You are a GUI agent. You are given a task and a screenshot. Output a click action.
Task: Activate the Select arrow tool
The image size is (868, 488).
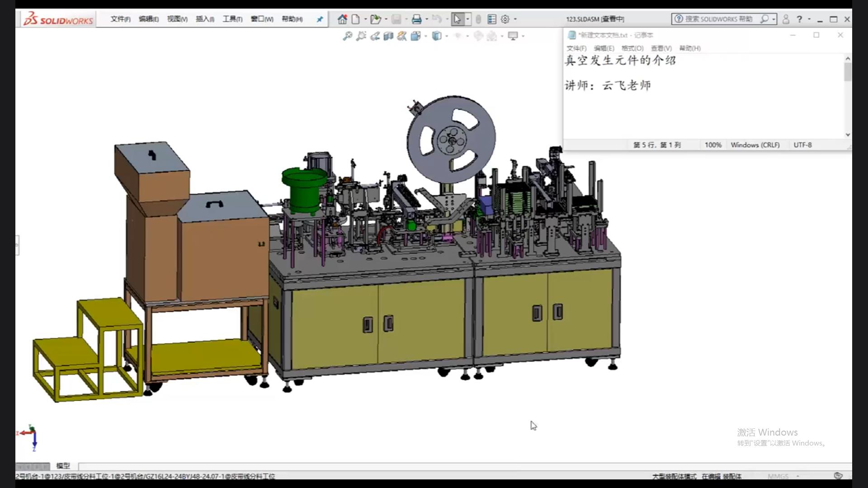pos(457,19)
